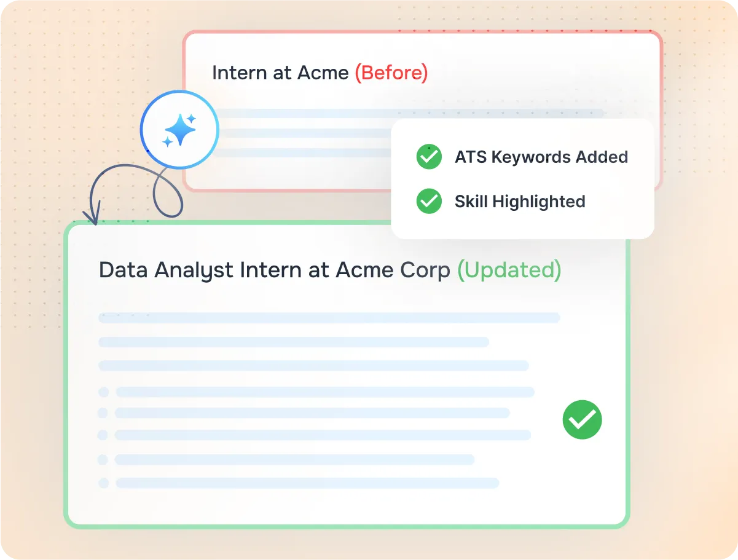
Task: Click the "Intern at Acme" title text
Action: click(x=280, y=73)
